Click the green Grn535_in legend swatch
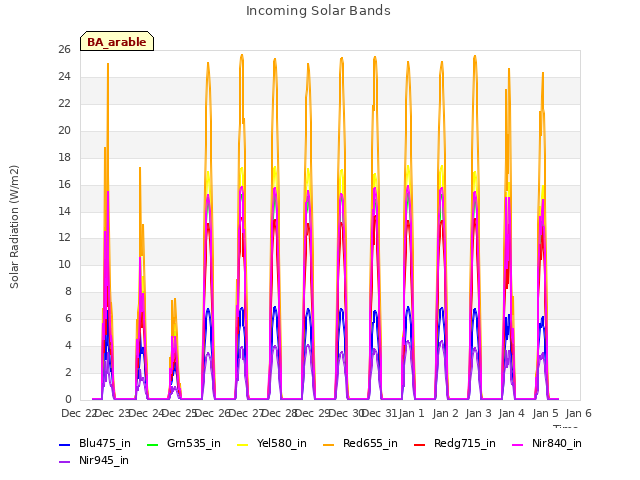The height and width of the screenshot is (480, 640). (x=152, y=444)
